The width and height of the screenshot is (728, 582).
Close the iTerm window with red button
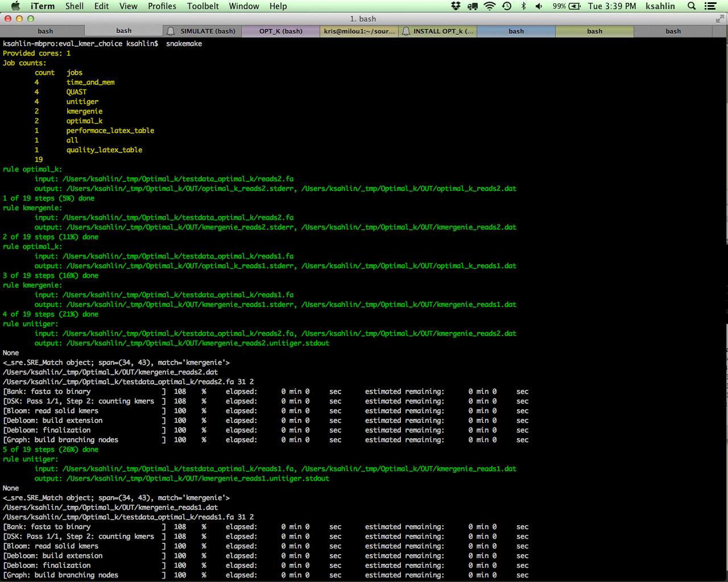tap(8, 19)
